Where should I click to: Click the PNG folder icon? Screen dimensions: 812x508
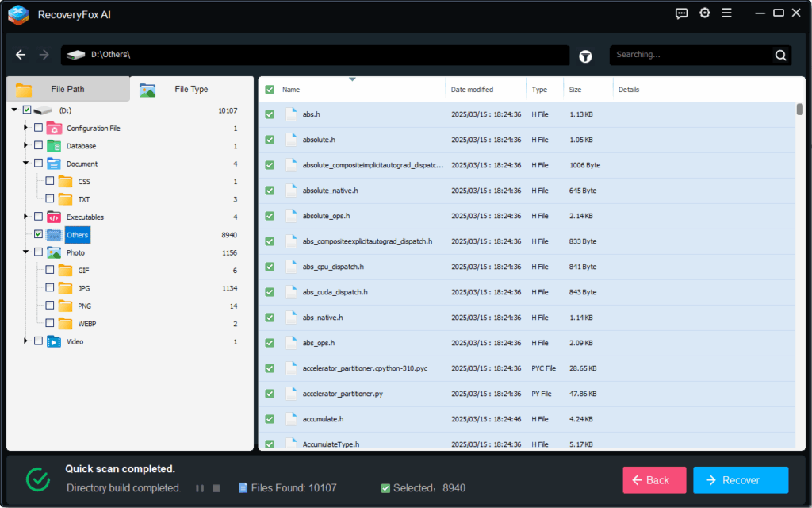(x=65, y=306)
